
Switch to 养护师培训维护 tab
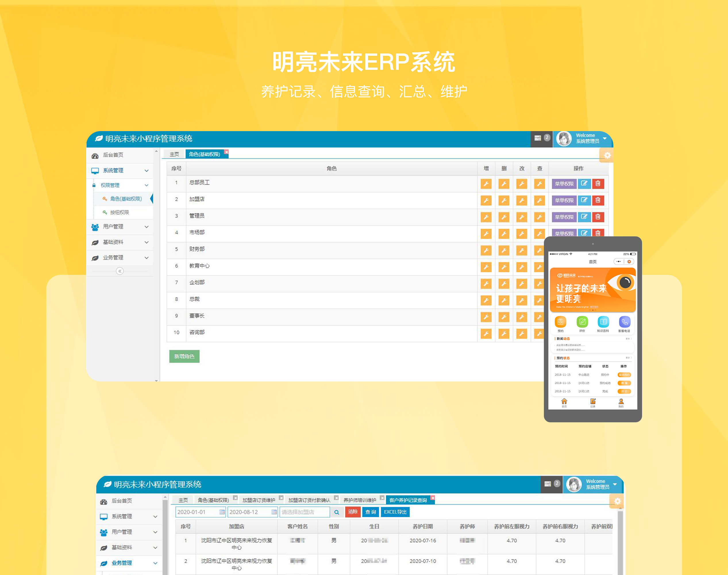tap(360, 500)
